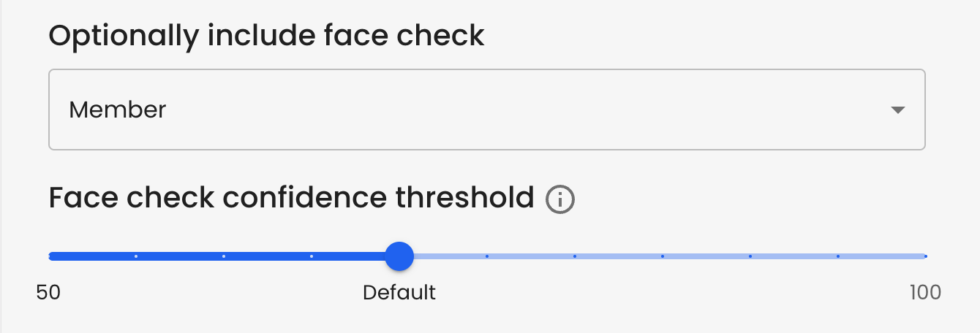Image resolution: width=980 pixels, height=333 pixels.
Task: Click first tick mark after slider start
Action: (136, 256)
